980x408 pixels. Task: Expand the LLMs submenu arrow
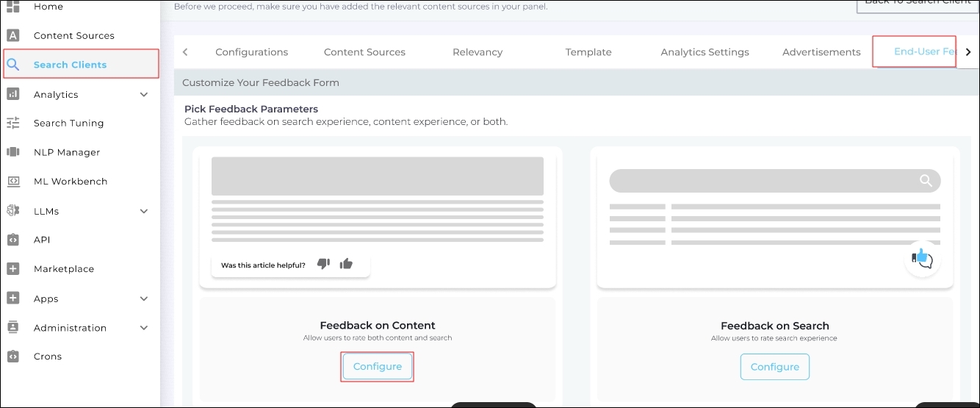[x=144, y=211]
